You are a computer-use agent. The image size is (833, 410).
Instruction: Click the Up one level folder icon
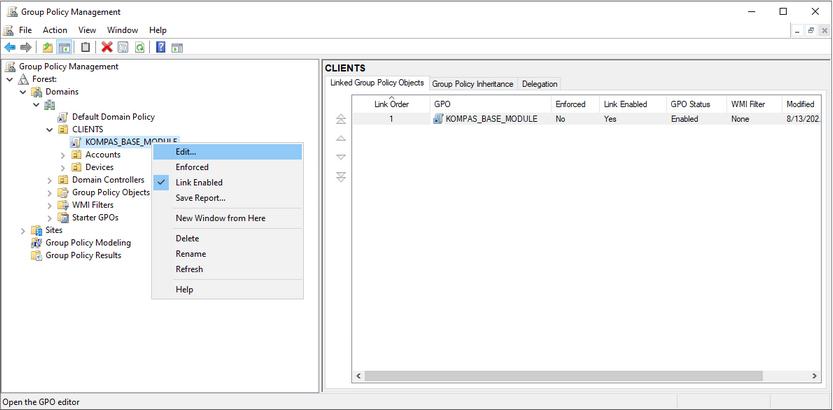(x=48, y=48)
